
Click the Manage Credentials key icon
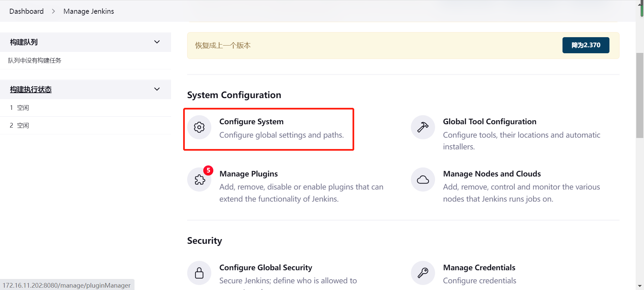423,273
